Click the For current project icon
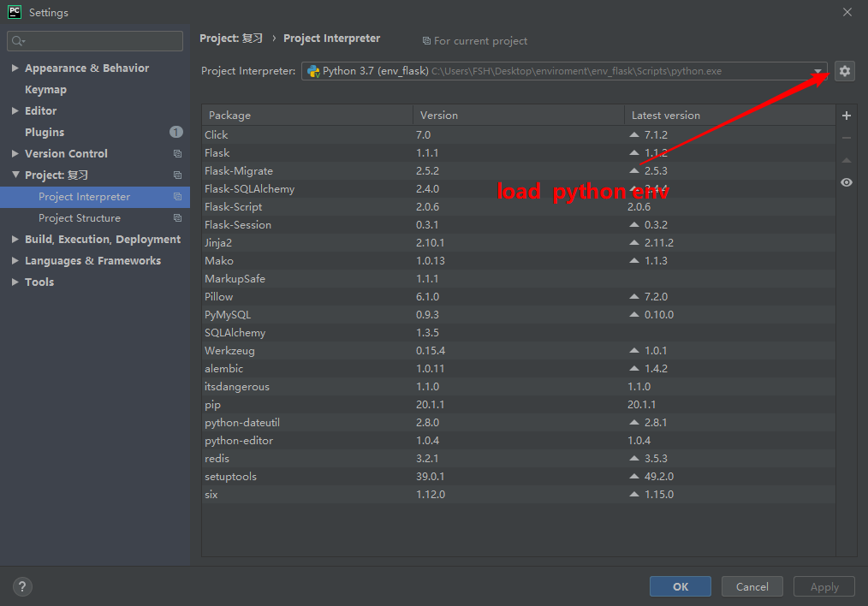This screenshot has height=606, width=868. (426, 41)
